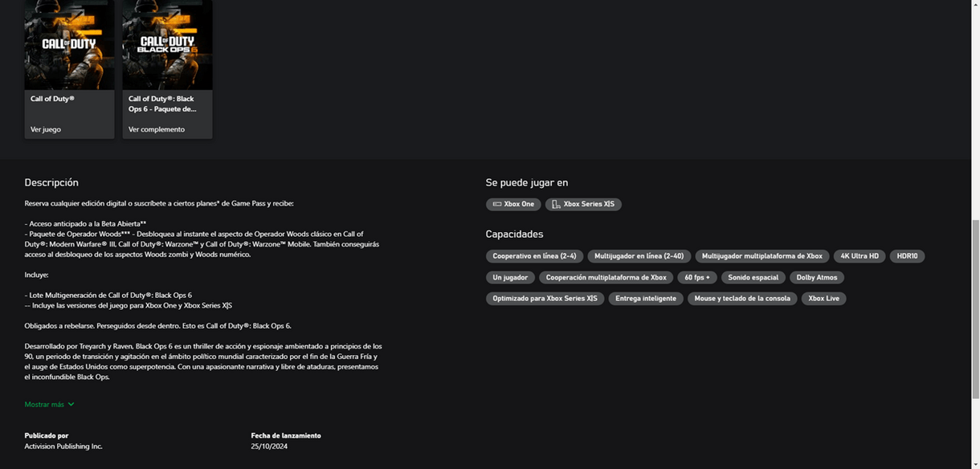Click the chevron next to Mostrar más

point(71,404)
